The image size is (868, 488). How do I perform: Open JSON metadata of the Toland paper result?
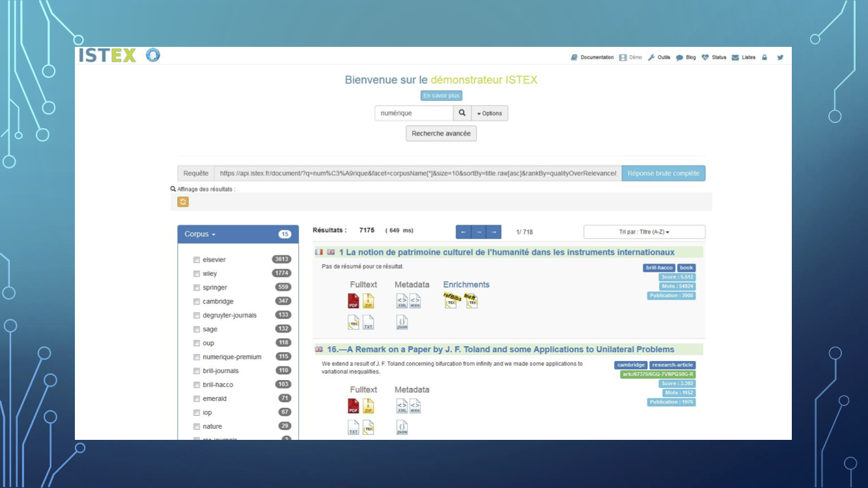[x=402, y=427]
